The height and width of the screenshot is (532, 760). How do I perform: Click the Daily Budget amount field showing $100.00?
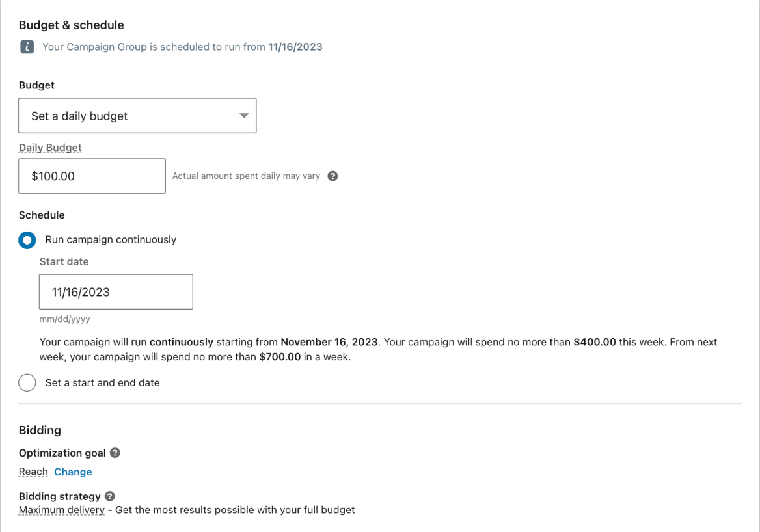pos(91,176)
